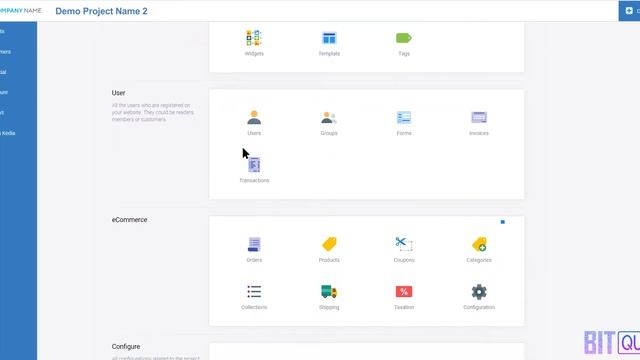The width and height of the screenshot is (640, 360).
Task: Click the Demo Project Name 2 title
Action: click(x=101, y=11)
